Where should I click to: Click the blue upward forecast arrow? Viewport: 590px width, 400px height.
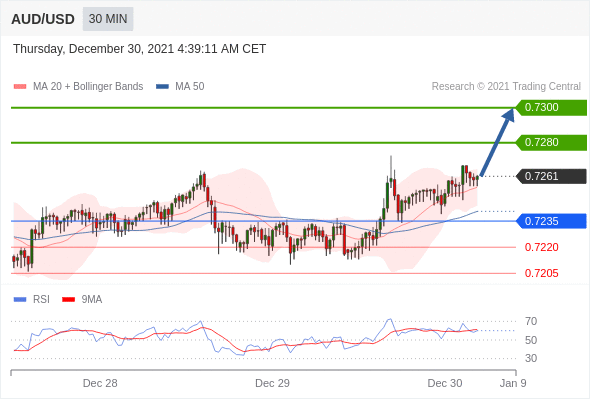point(497,142)
